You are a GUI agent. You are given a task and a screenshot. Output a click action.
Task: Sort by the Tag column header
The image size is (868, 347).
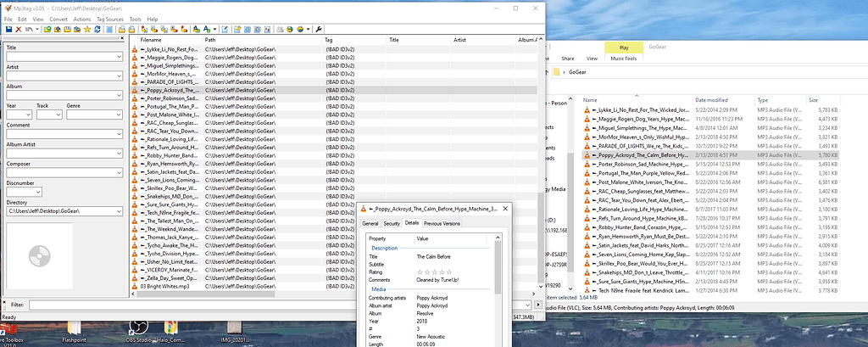point(354,40)
